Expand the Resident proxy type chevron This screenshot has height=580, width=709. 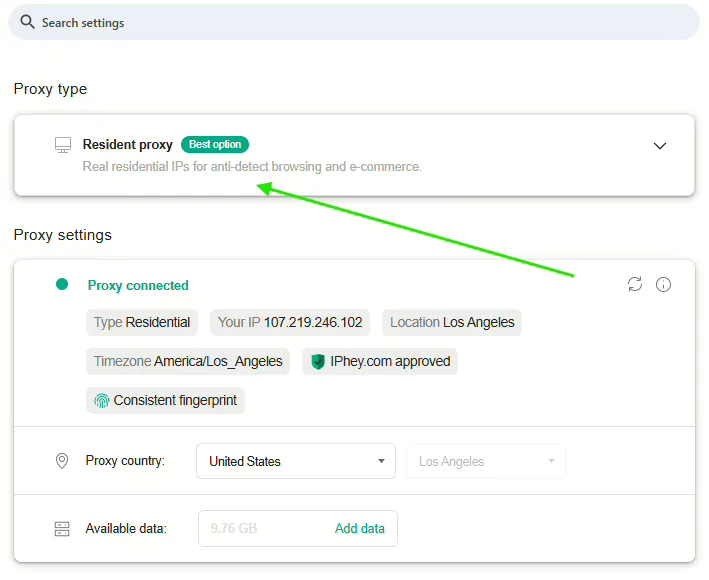coord(660,146)
